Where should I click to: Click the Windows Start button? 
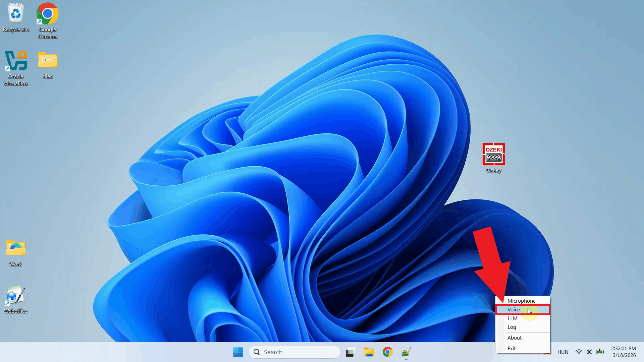pos(238,352)
